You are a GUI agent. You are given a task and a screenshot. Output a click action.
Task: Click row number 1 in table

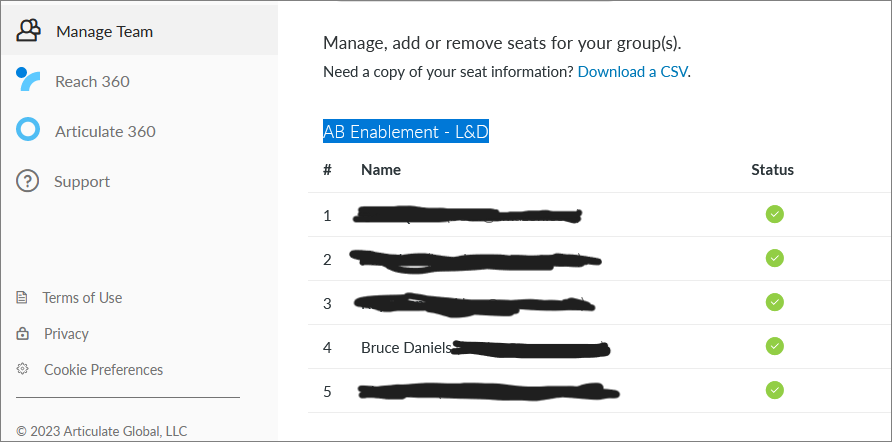click(x=327, y=216)
